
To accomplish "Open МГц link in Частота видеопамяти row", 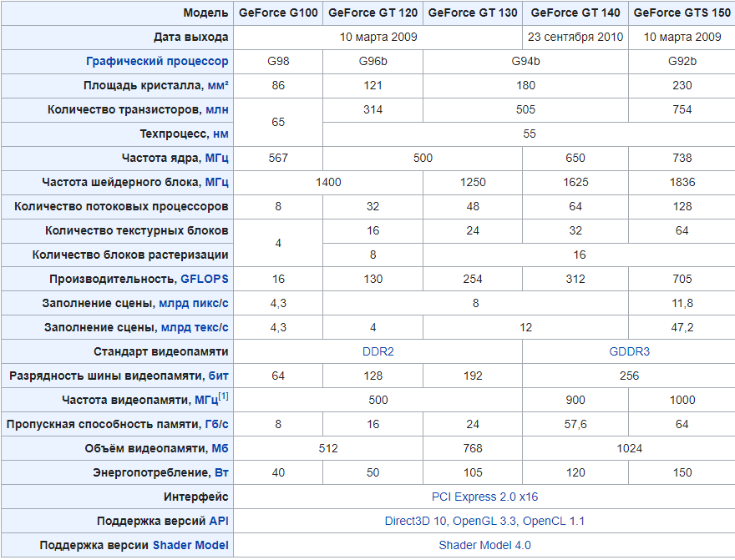I will (x=206, y=401).
